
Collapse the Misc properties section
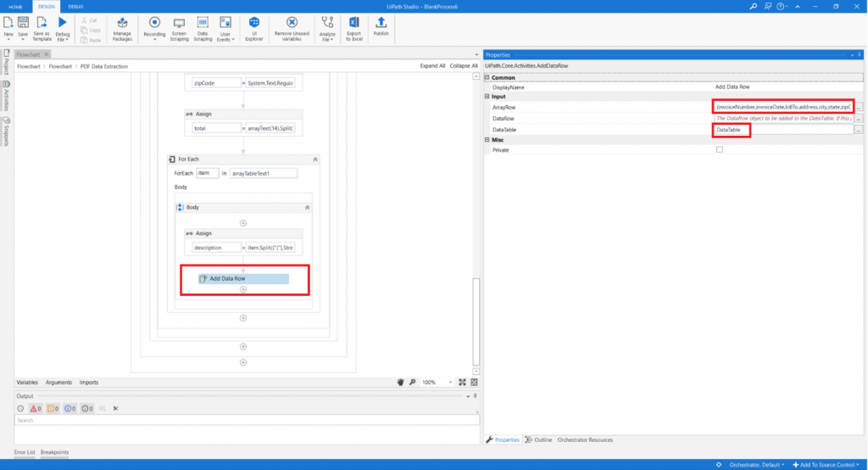(487, 140)
